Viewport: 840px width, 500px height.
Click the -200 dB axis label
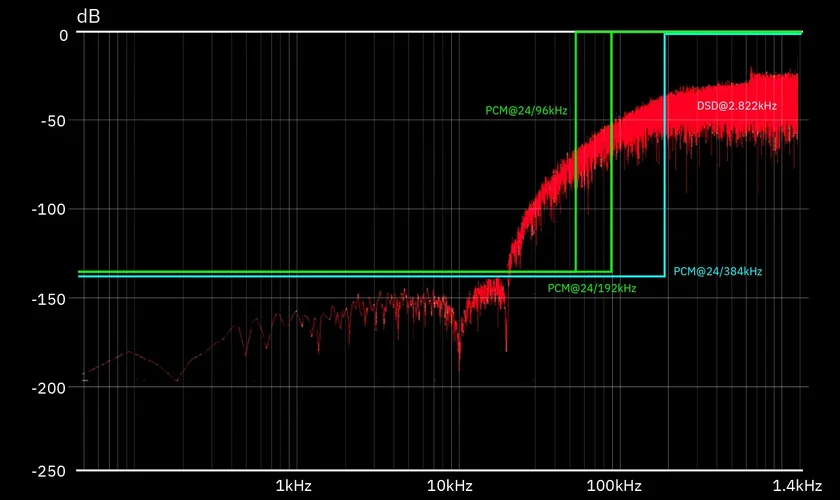[50, 388]
